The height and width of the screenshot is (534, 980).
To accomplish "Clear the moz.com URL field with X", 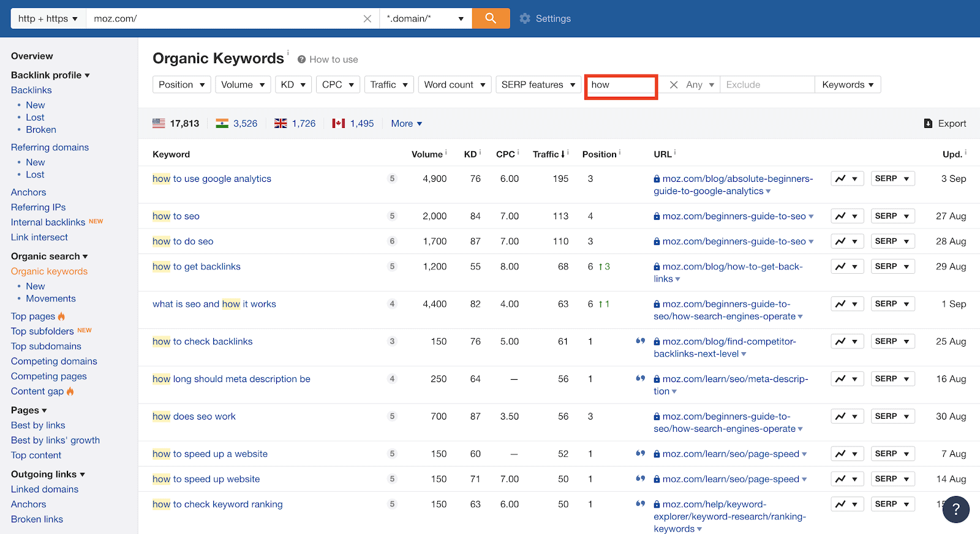I will point(367,18).
